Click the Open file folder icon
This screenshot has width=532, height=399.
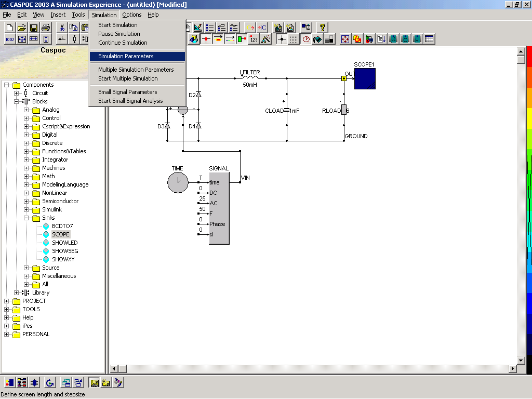(x=21, y=28)
